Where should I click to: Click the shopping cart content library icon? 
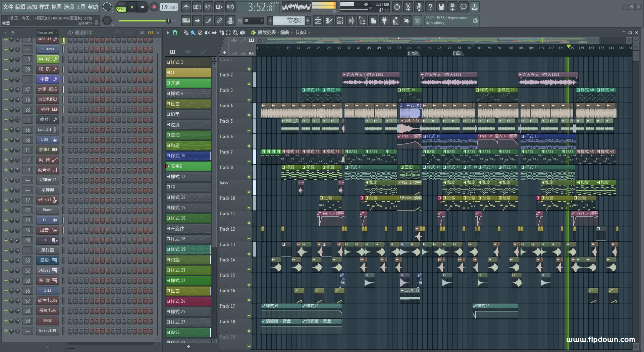point(417,21)
